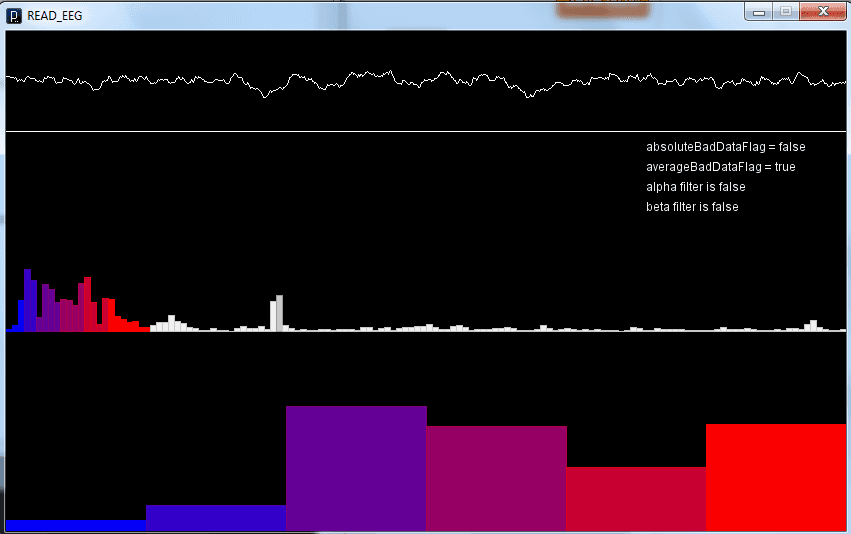The image size is (851, 534).
Task: Click the white bar cluster right of red spectrum bars
Action: pos(171,323)
